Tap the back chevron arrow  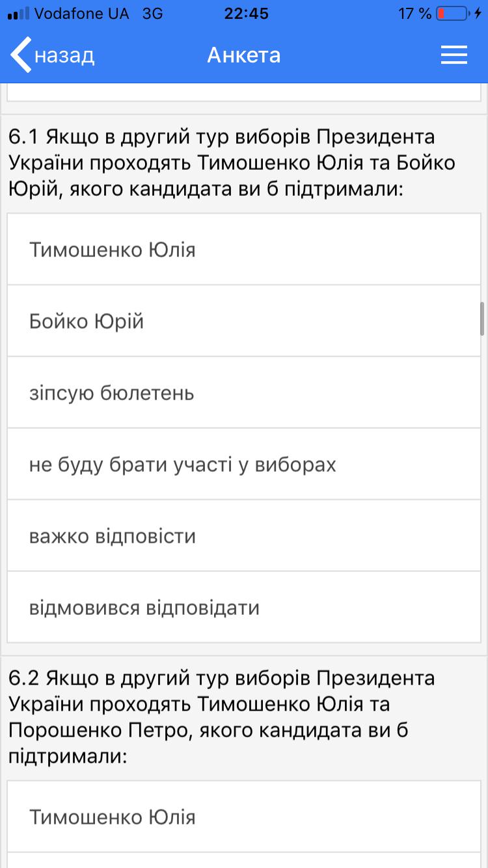(x=21, y=55)
